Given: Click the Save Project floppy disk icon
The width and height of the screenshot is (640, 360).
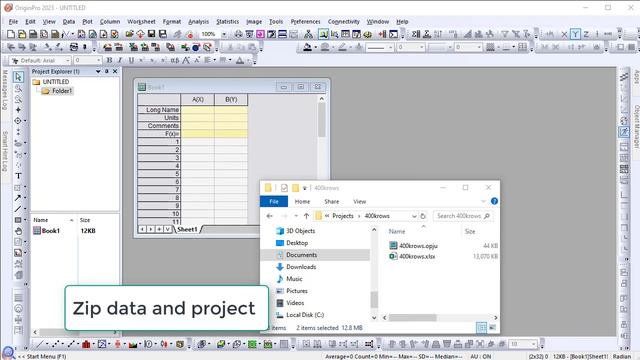Looking at the screenshot, I should pos(151,34).
